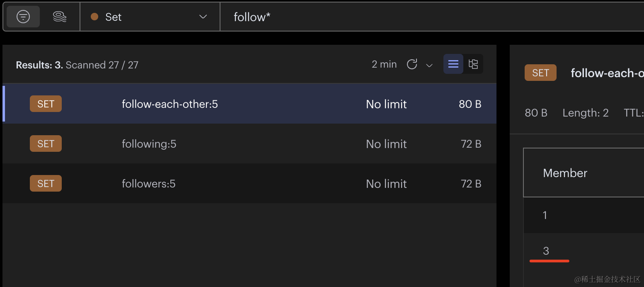Viewport: 644px width, 287px height.
Task: Select the followers:5 key
Action: click(148, 184)
